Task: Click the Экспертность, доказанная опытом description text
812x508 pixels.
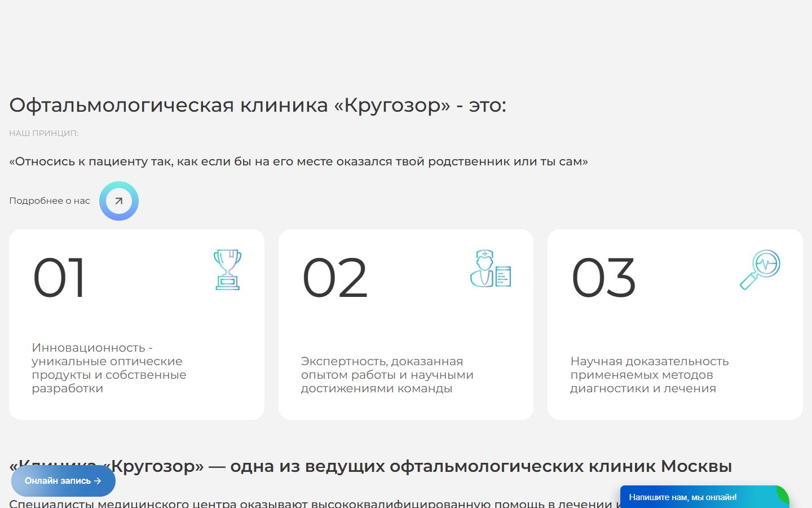Action: coord(387,375)
